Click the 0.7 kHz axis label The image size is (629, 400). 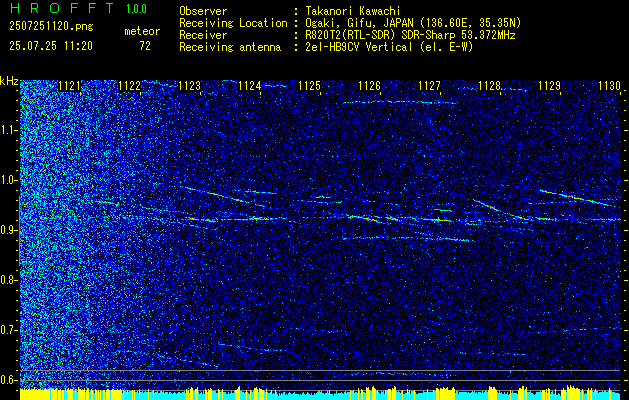tap(8, 330)
